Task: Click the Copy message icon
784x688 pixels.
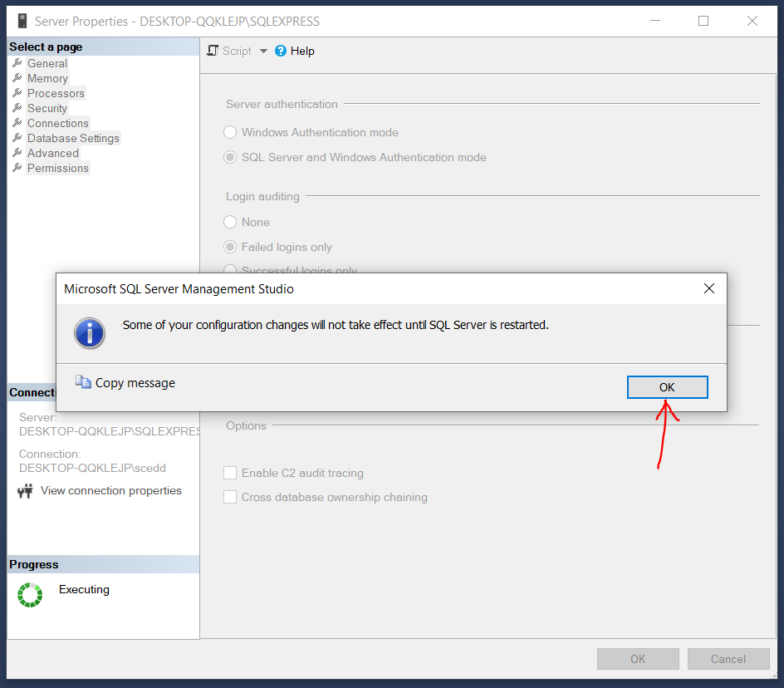Action: pos(83,381)
